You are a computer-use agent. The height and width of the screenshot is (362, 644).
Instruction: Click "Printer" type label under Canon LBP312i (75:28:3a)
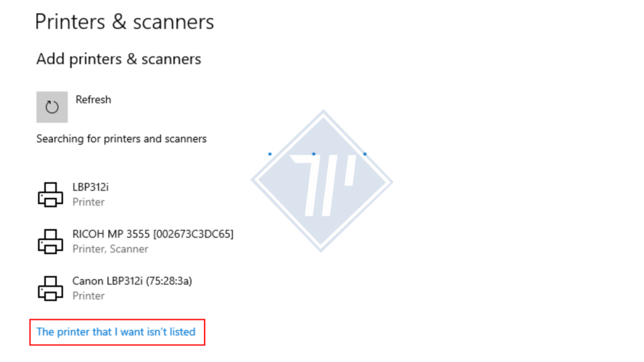pos(88,295)
